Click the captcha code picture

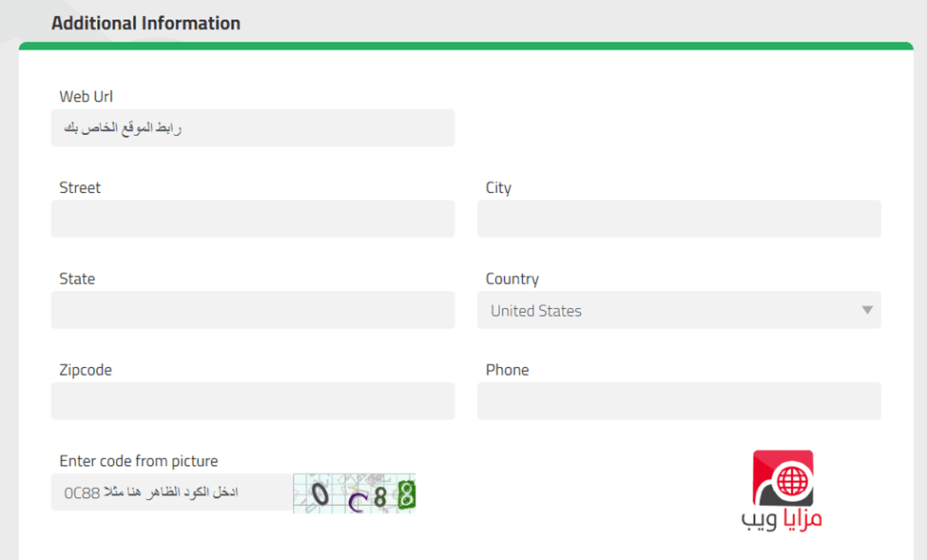pos(354,492)
